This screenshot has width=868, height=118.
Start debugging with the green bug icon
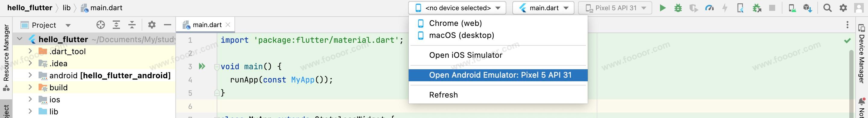click(x=678, y=8)
